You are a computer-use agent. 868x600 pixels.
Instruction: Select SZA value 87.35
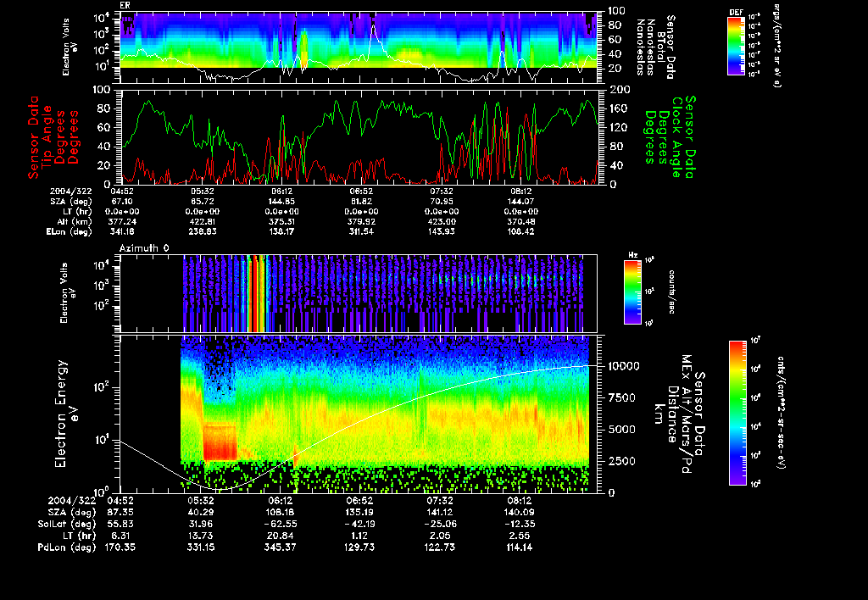(120, 513)
